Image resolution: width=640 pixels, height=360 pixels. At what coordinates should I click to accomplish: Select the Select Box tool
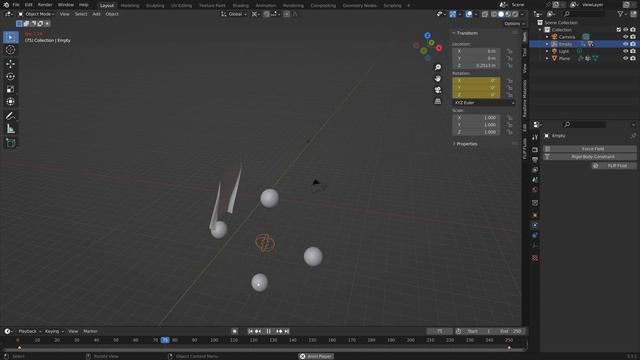(x=11, y=37)
